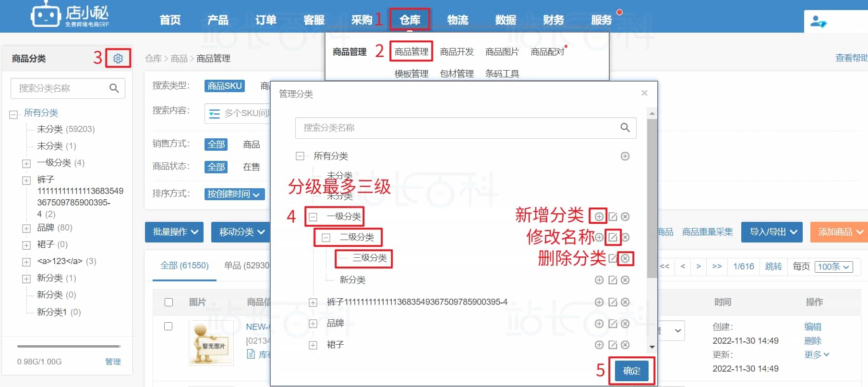Image resolution: width=868 pixels, height=387 pixels.
Task: Click search icon in left category search box
Action: tap(114, 88)
